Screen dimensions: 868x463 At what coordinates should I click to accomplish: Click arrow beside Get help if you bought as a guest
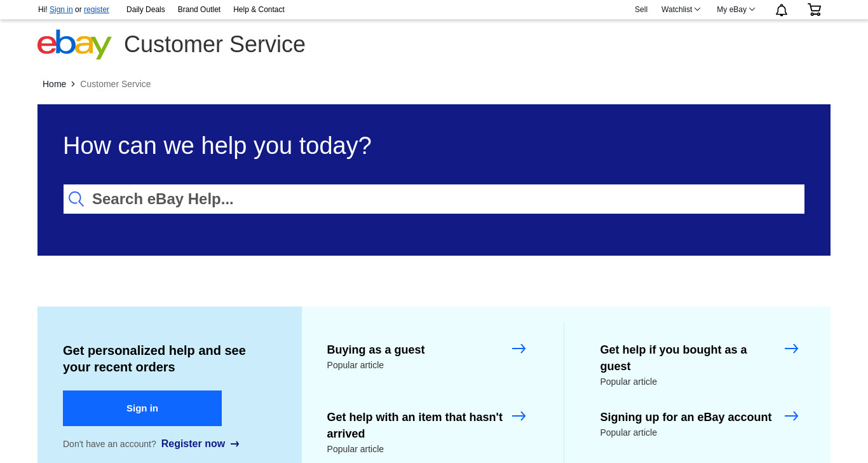point(791,349)
